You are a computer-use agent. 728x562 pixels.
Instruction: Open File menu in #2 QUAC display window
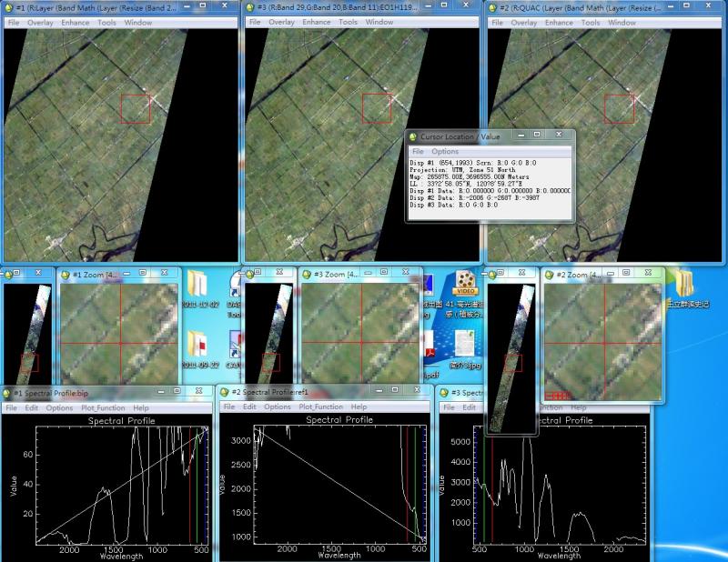(x=497, y=22)
